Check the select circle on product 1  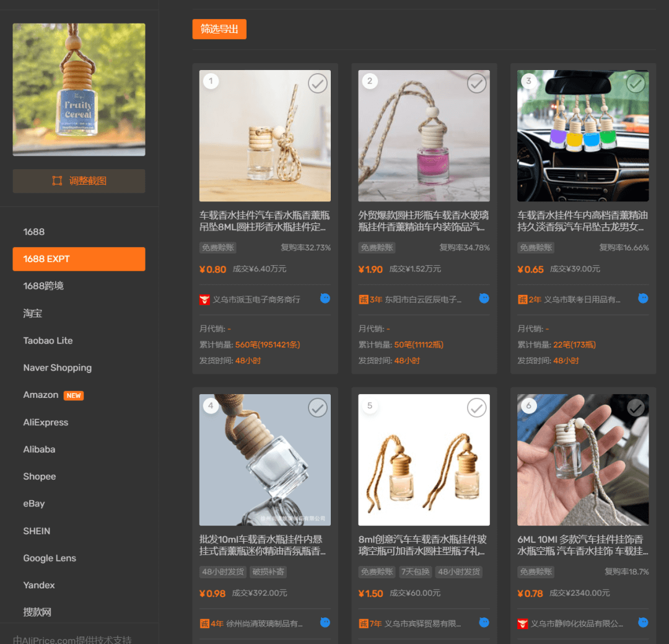point(318,83)
